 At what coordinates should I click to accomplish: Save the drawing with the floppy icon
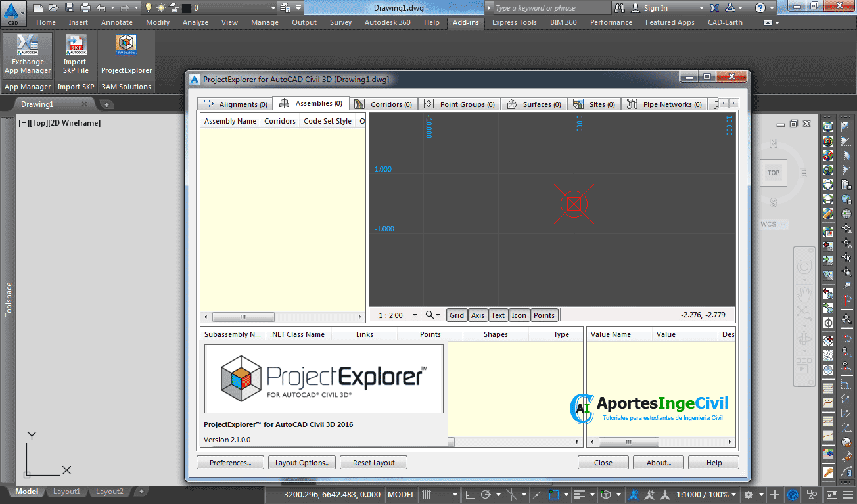pos(69,8)
